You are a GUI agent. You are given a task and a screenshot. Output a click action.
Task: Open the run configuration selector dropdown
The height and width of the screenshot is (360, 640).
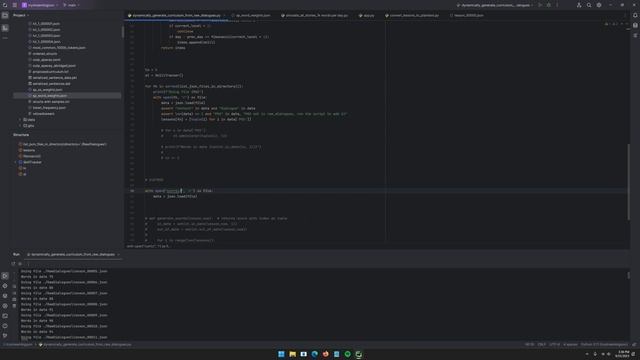tap(495, 5)
